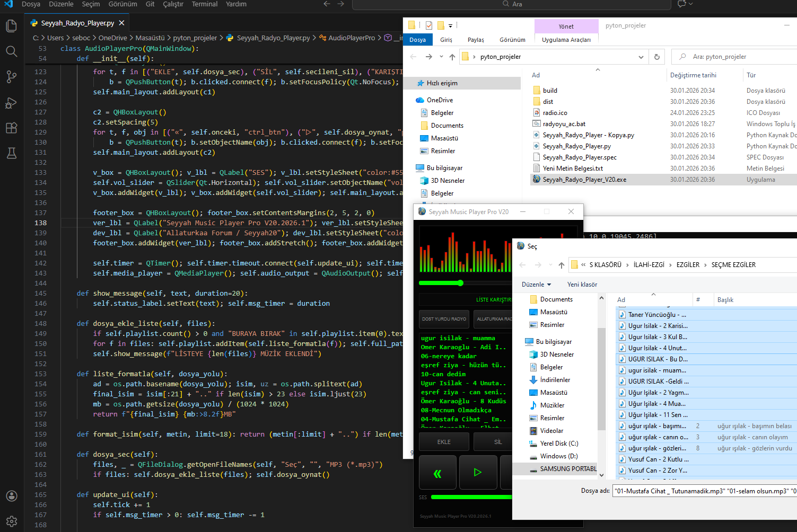Go up one folder in Seç dialog
This screenshot has width=797, height=532.
pos(562,265)
